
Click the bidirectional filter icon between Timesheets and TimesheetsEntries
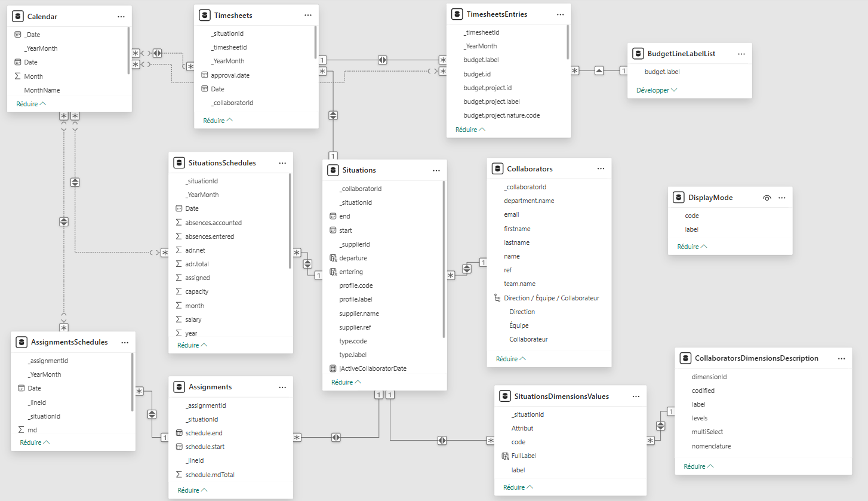pyautogui.click(x=382, y=60)
